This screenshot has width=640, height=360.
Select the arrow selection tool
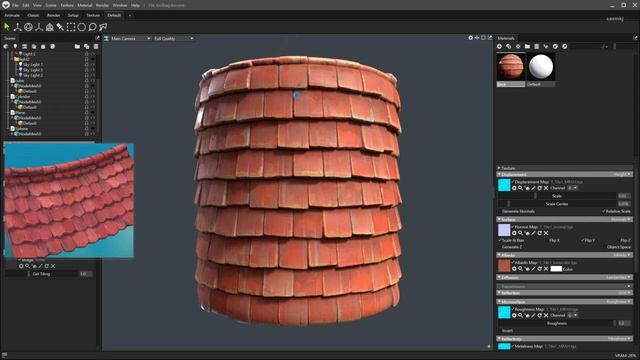(7, 27)
